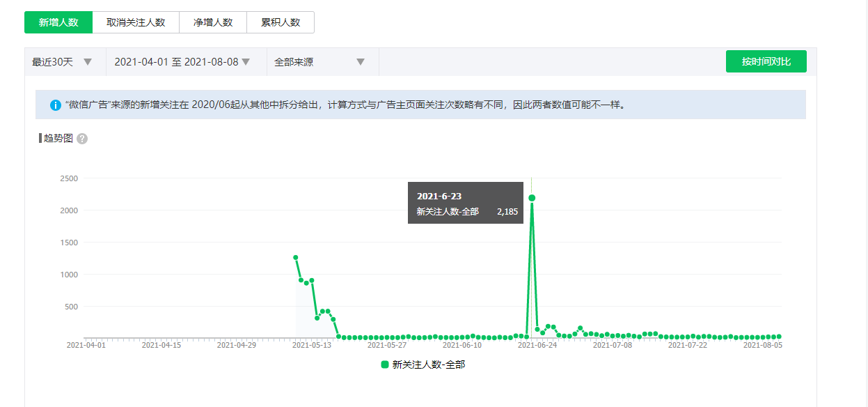868x407 pixels.
Task: Select the last data point at line's right end
Action: click(x=779, y=337)
